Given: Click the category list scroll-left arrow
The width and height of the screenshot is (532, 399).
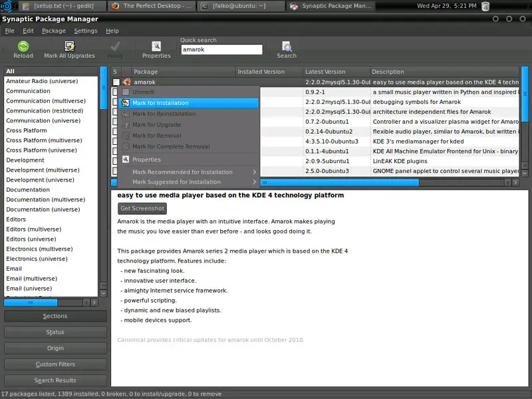Looking at the screenshot, I should point(86,303).
